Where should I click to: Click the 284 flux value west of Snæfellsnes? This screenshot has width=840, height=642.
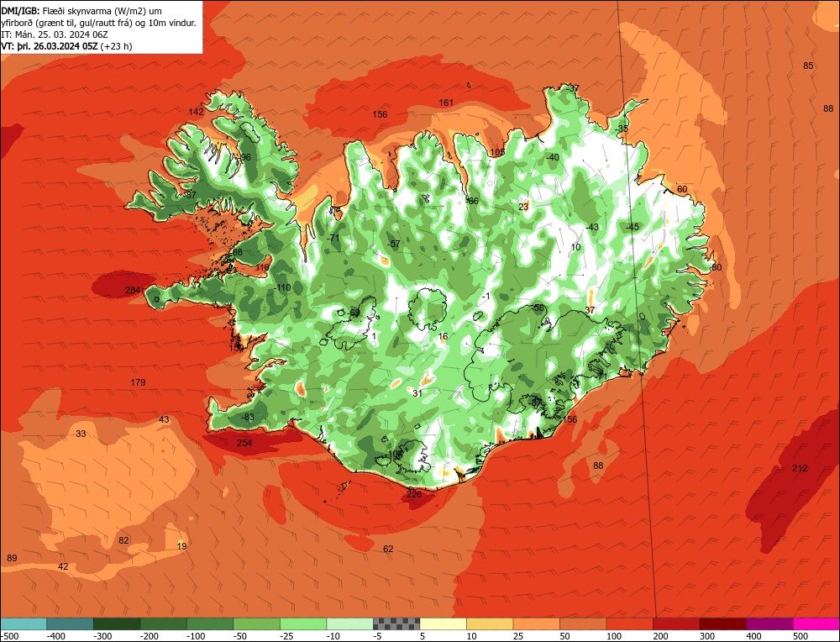tap(133, 291)
